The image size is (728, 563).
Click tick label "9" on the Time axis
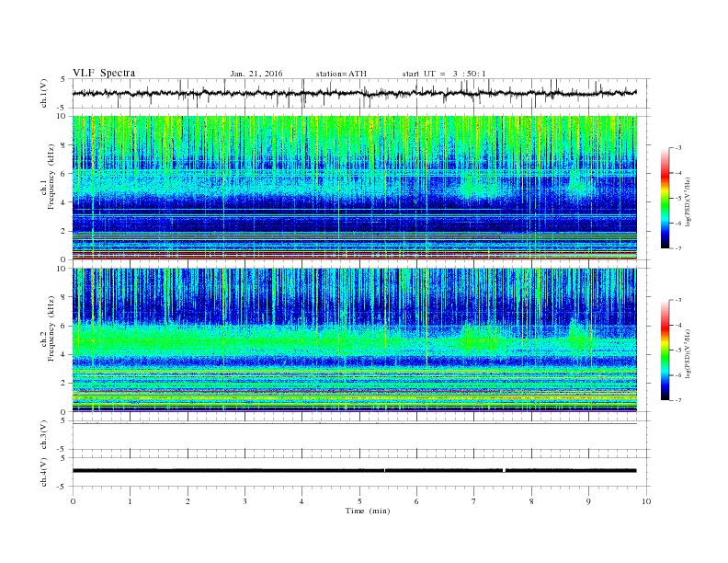[x=588, y=501]
